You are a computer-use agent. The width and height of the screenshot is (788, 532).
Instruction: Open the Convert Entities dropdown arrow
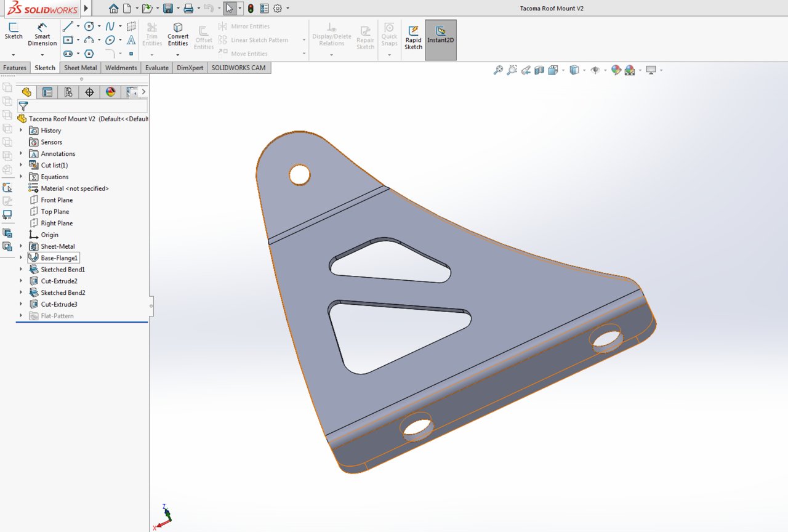[x=178, y=55]
